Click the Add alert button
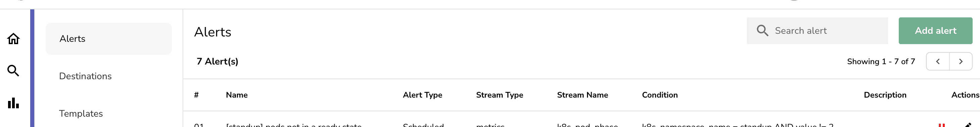The image size is (980, 127). click(935, 31)
